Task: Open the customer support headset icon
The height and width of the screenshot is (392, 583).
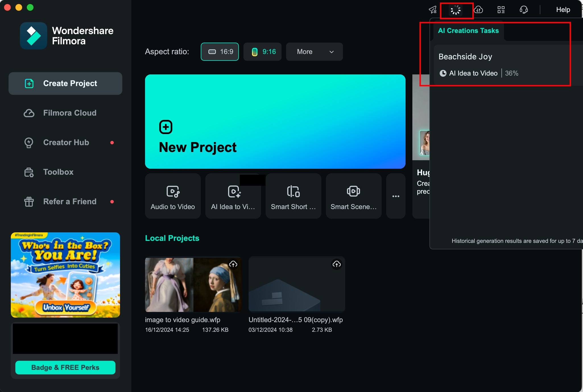Action: coord(524,10)
